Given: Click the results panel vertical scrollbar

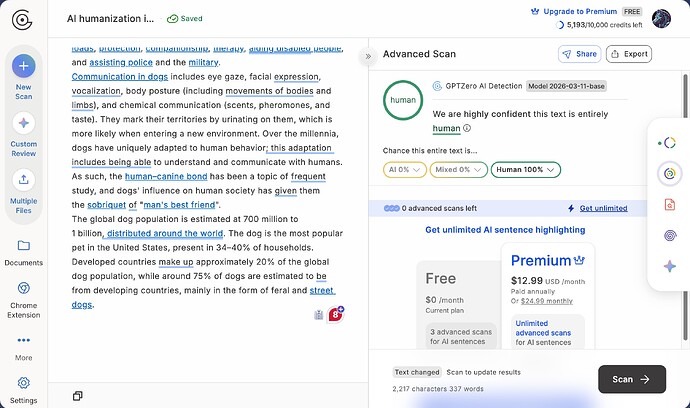Looking at the screenshot, I should 685,206.
